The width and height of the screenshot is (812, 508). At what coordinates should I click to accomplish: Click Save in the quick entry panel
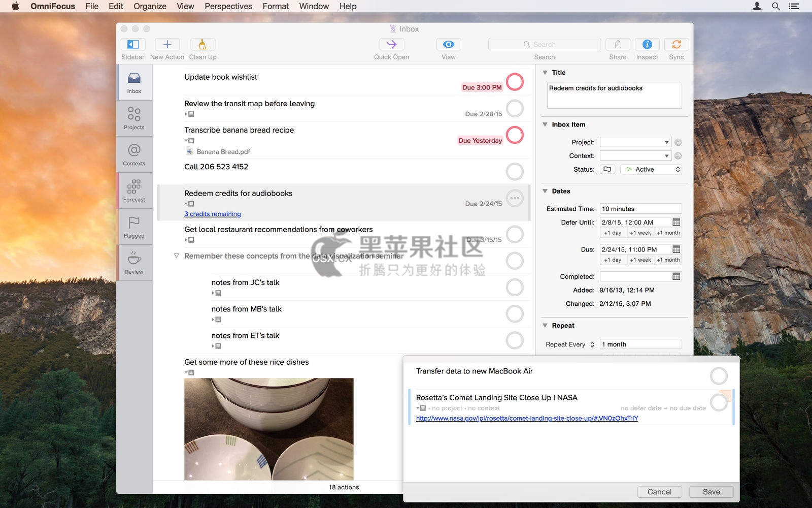pos(711,492)
